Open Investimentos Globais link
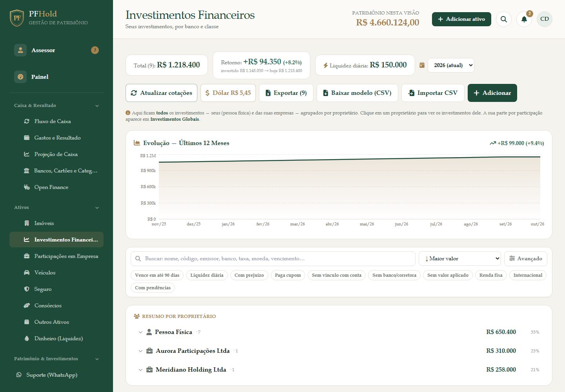 point(175,119)
